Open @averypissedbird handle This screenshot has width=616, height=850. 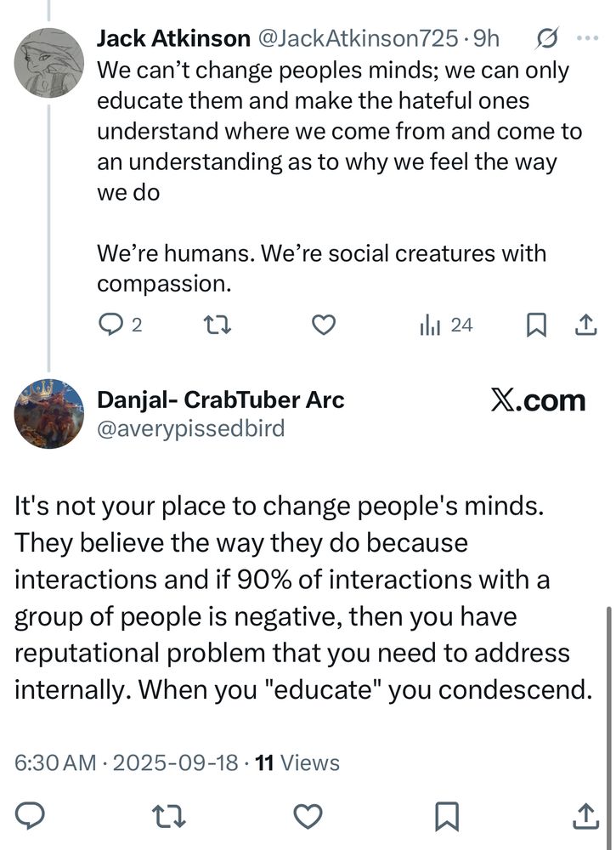pyautogui.click(x=191, y=428)
